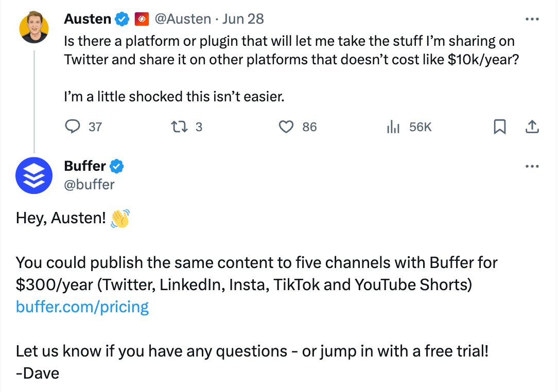The width and height of the screenshot is (558, 392).
Task: Open more options menu on Buffer's reply
Action: tap(532, 166)
